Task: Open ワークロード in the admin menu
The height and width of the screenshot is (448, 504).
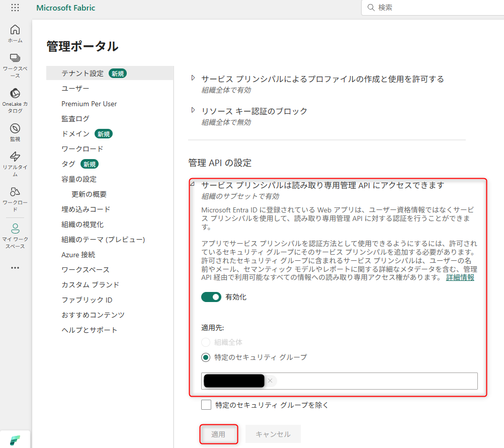Action: coord(82,149)
